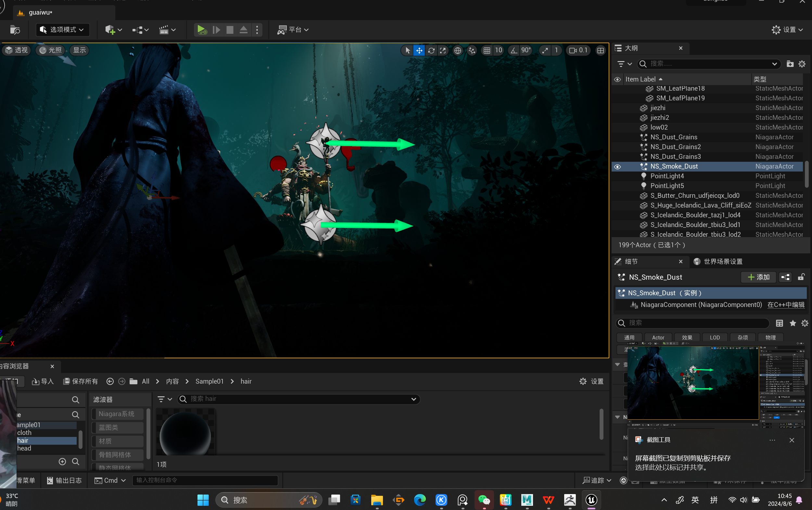Image resolution: width=812 pixels, height=510 pixels.
Task: Open the 选项模式 mode dropdown
Action: point(63,30)
